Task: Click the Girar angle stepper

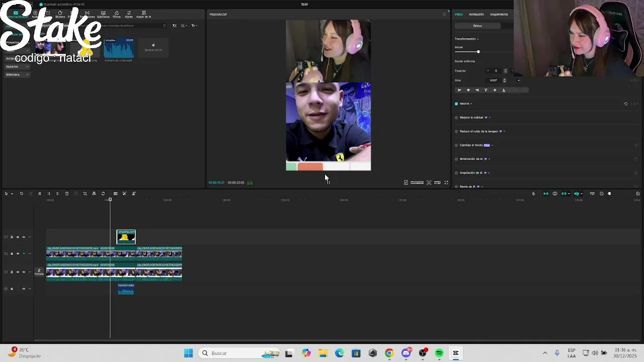Action: (504, 80)
